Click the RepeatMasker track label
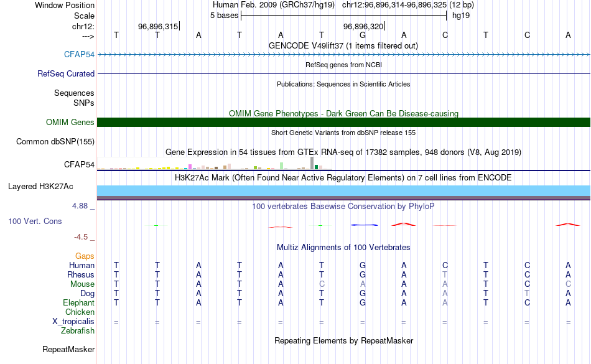 tap(68, 349)
